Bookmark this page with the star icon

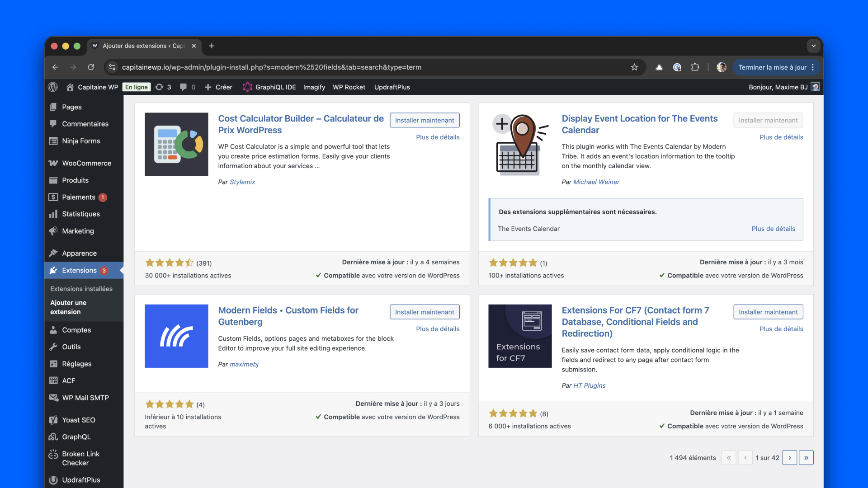tap(634, 67)
